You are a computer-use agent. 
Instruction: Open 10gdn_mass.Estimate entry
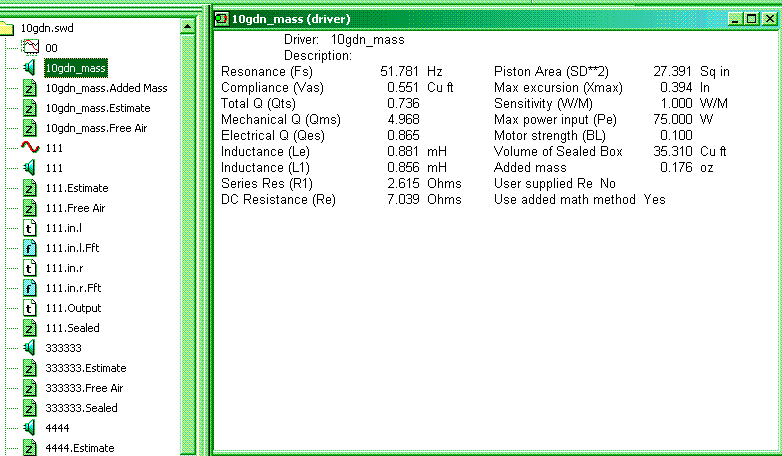[x=98, y=108]
